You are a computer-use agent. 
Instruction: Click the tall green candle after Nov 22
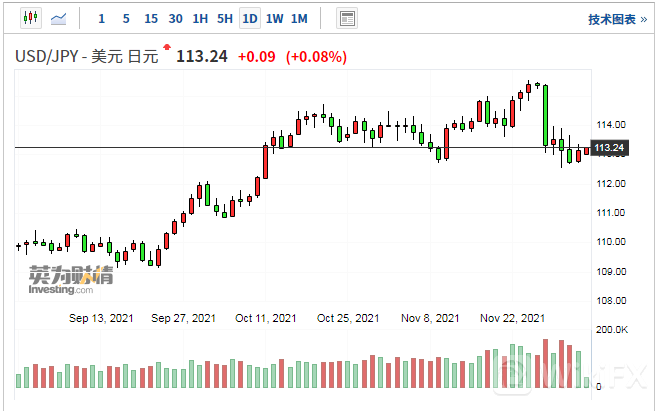tap(545, 115)
